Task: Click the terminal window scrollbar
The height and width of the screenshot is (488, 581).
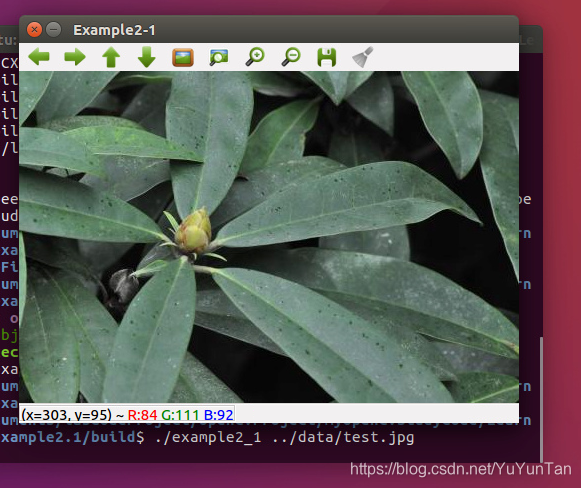Action: click(x=541, y=399)
